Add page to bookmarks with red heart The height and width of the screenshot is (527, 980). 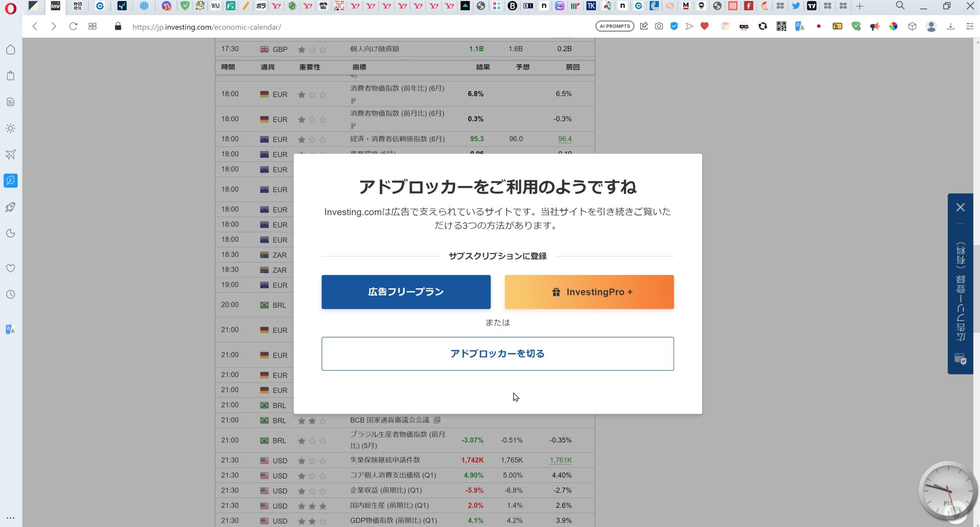[705, 26]
